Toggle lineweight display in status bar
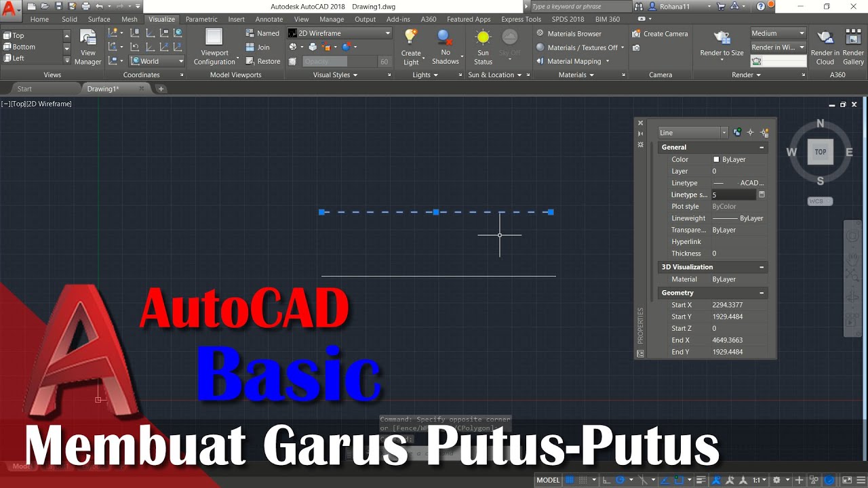This screenshot has width=868, height=488. tap(701, 480)
